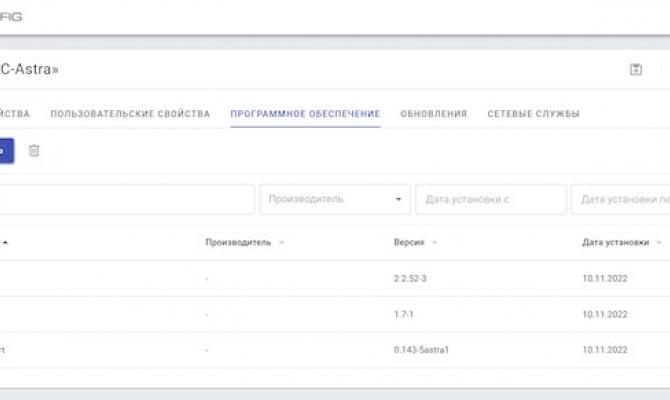Click the save icon in the title bar
Viewport: 670px width, 400px height.
(x=636, y=69)
